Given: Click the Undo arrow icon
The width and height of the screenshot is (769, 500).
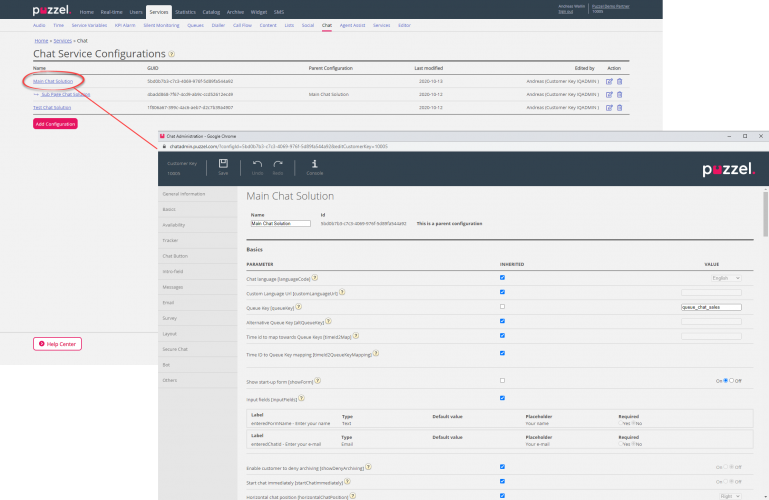Looking at the screenshot, I should pyautogui.click(x=257, y=164).
